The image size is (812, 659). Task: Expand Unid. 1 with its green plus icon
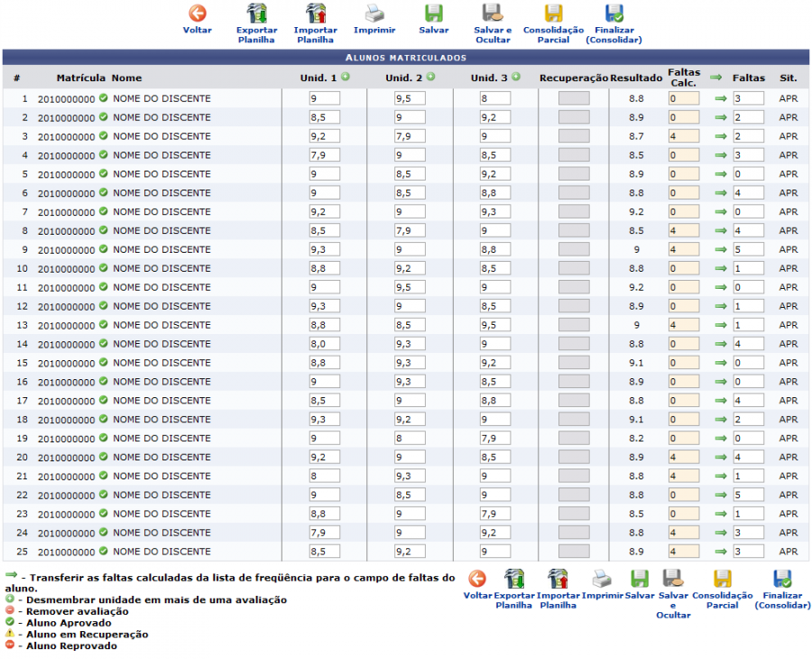click(346, 77)
